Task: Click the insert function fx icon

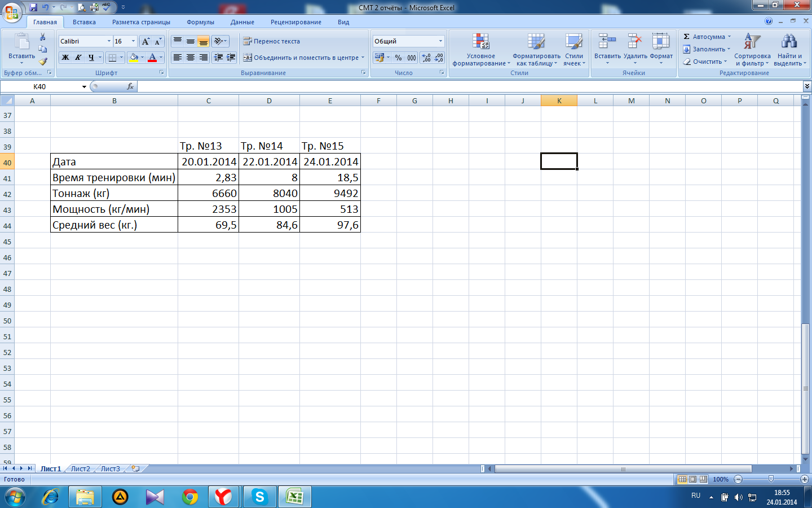Action: click(130, 86)
